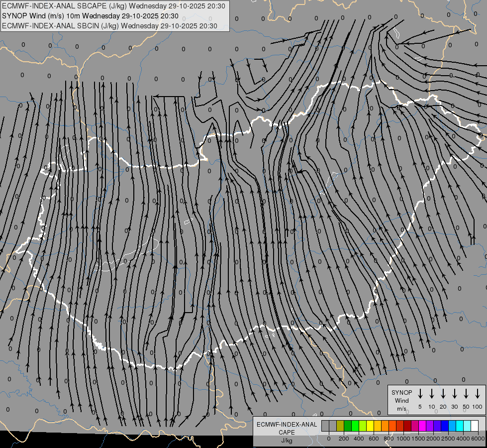487x448 pixels.
Task: Select the olive CAPE color swatch
Action: pos(340,426)
